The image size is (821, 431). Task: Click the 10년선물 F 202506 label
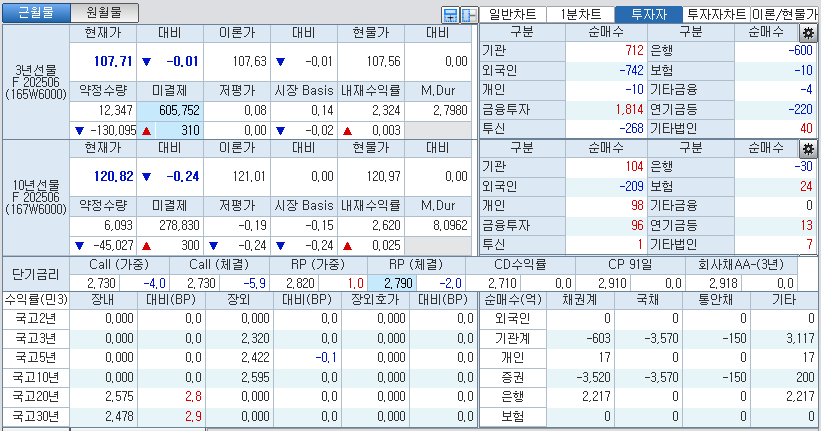[36, 197]
